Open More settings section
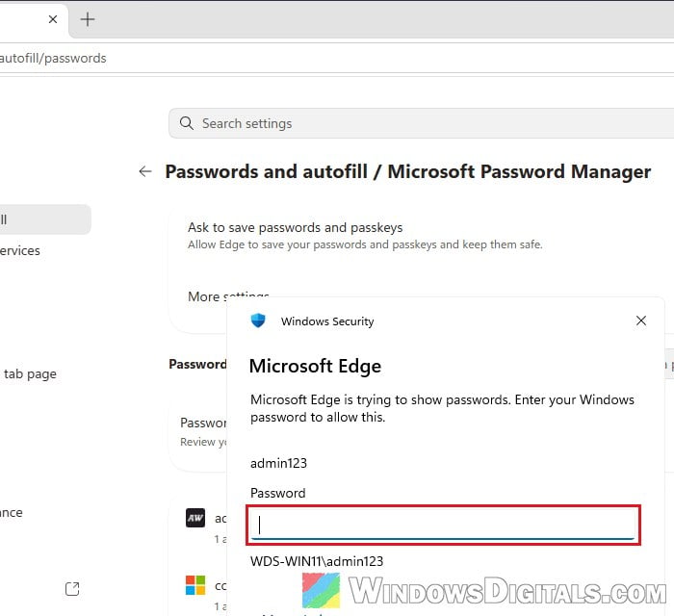Screen dimensions: 674x616 228,296
